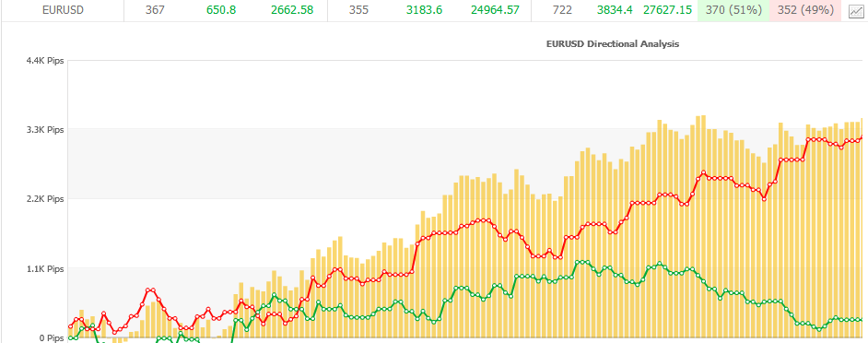Click the 367 trades value
This screenshot has width=868, height=343.
155,10
